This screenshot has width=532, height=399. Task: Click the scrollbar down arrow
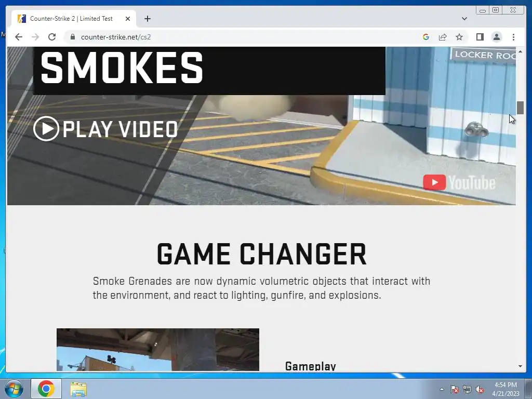pyautogui.click(x=520, y=366)
